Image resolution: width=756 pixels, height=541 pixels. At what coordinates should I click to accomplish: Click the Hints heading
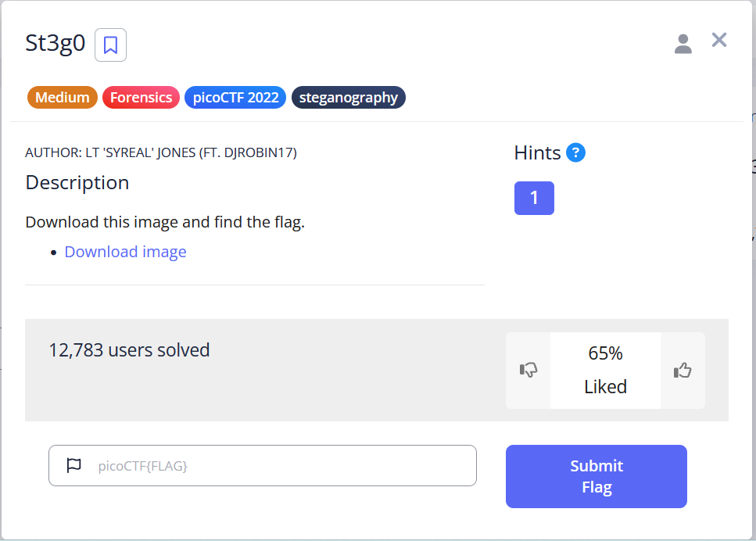click(x=537, y=152)
